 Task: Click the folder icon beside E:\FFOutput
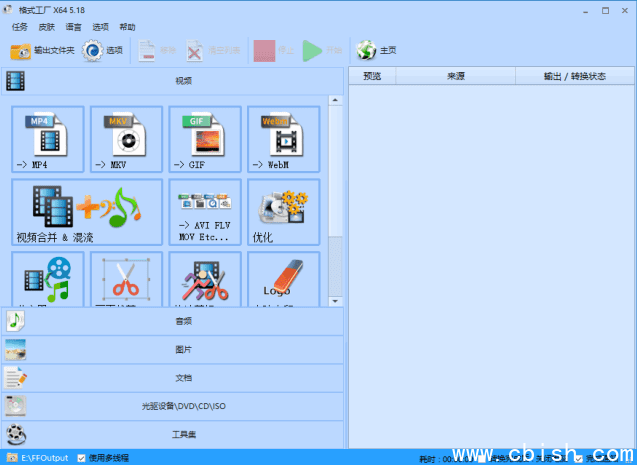pos(12,458)
